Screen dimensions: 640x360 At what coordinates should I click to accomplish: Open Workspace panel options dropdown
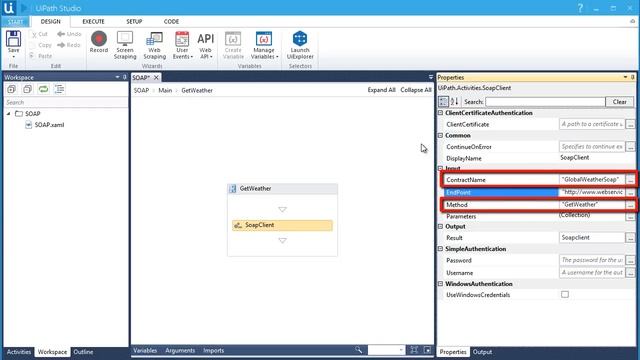click(118, 77)
